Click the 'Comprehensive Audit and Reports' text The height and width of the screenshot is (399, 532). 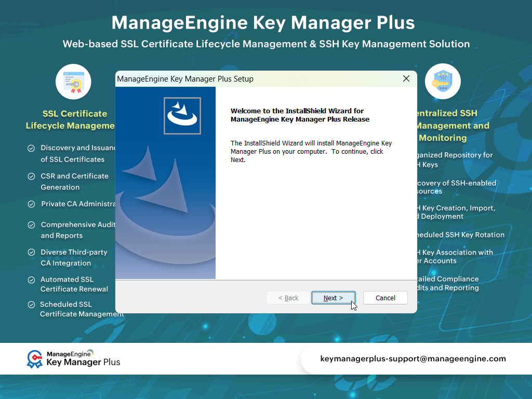78,230
